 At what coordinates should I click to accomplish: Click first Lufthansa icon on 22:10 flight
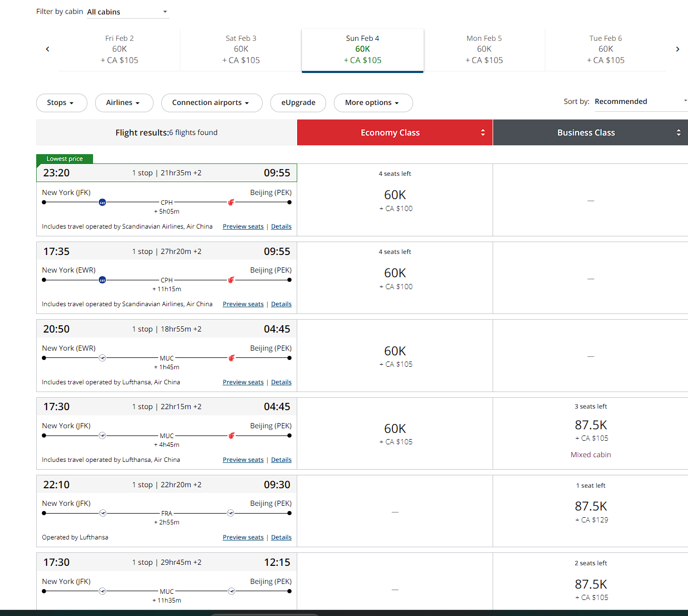103,513
